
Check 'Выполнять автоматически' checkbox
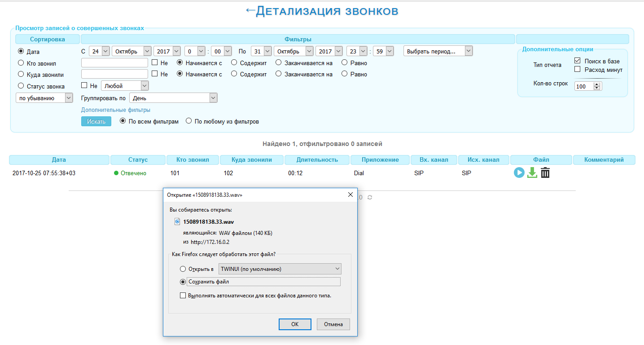click(183, 296)
